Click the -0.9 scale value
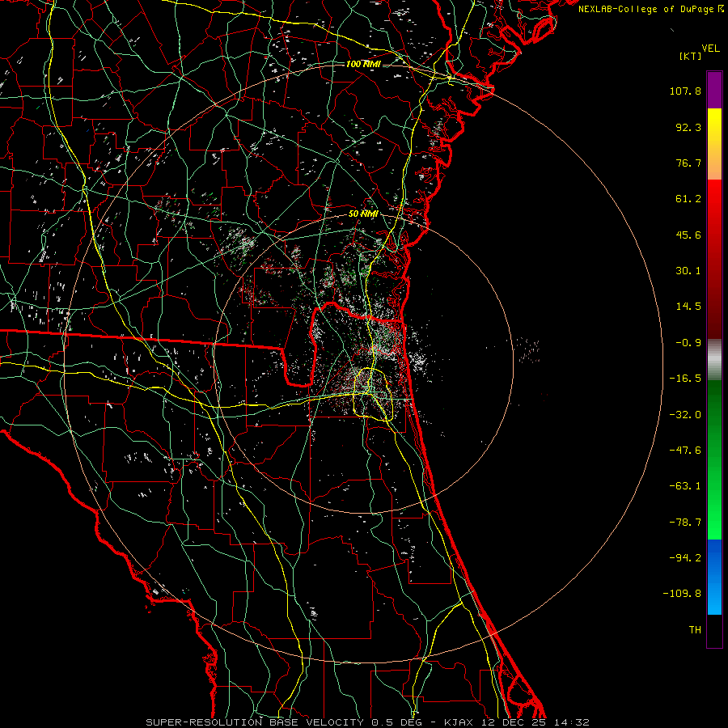This screenshot has height=728, width=728. pyautogui.click(x=688, y=343)
